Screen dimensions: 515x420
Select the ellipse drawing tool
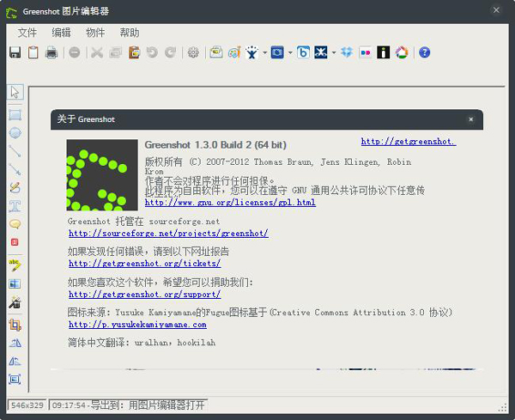click(15, 133)
